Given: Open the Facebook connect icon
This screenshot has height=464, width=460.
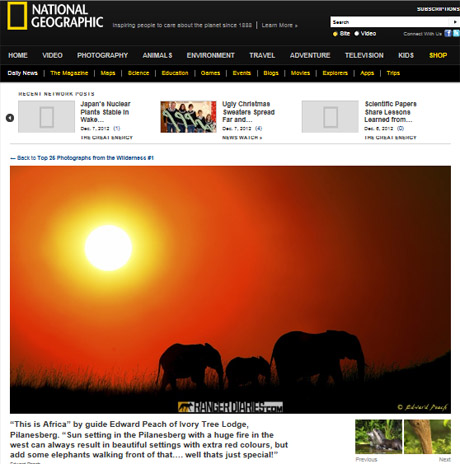Looking at the screenshot, I should (x=448, y=33).
